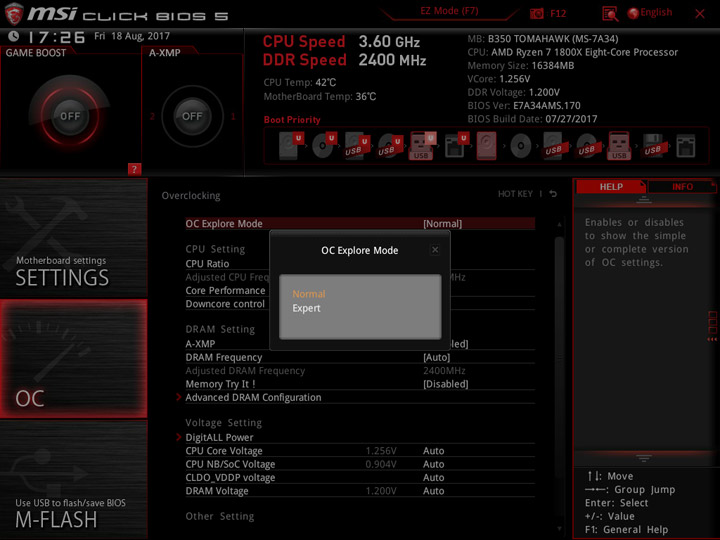Open the OC Explore Mode [Normal] value
The width and height of the screenshot is (720, 540).
pos(442,224)
